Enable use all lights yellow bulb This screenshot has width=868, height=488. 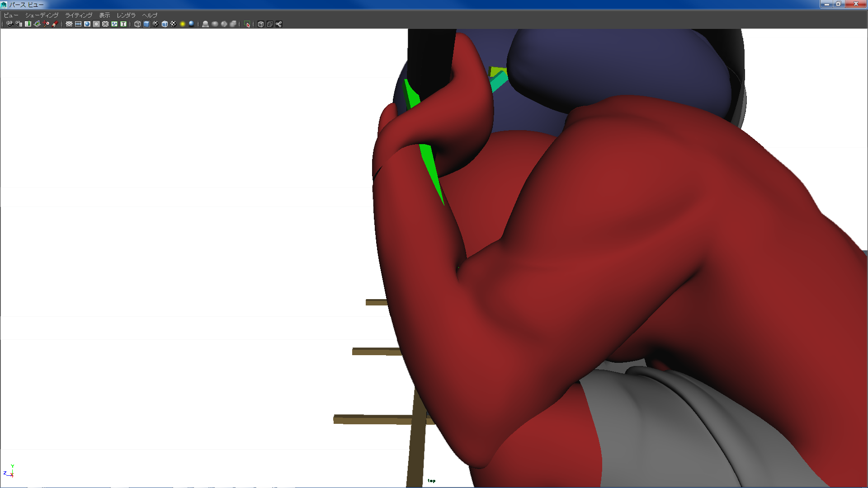[x=183, y=24]
